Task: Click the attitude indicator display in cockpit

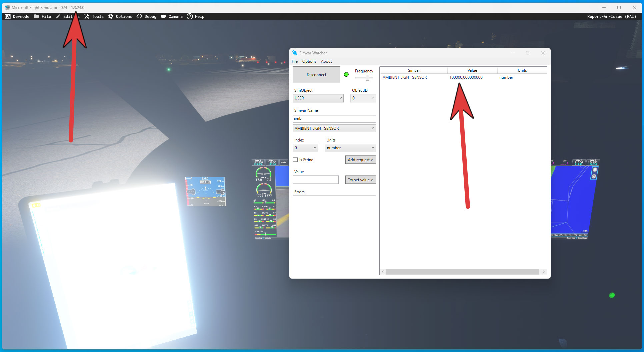Action: 205,192
